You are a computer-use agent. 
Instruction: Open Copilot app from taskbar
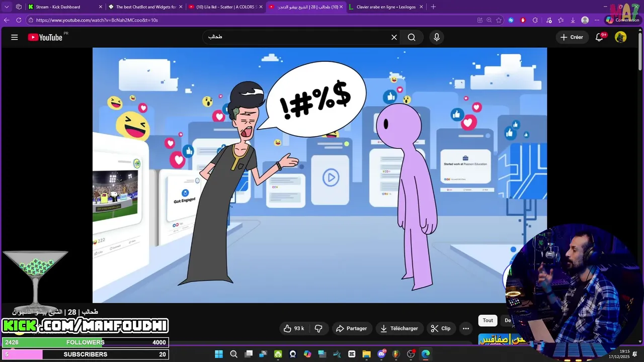[x=307, y=354]
